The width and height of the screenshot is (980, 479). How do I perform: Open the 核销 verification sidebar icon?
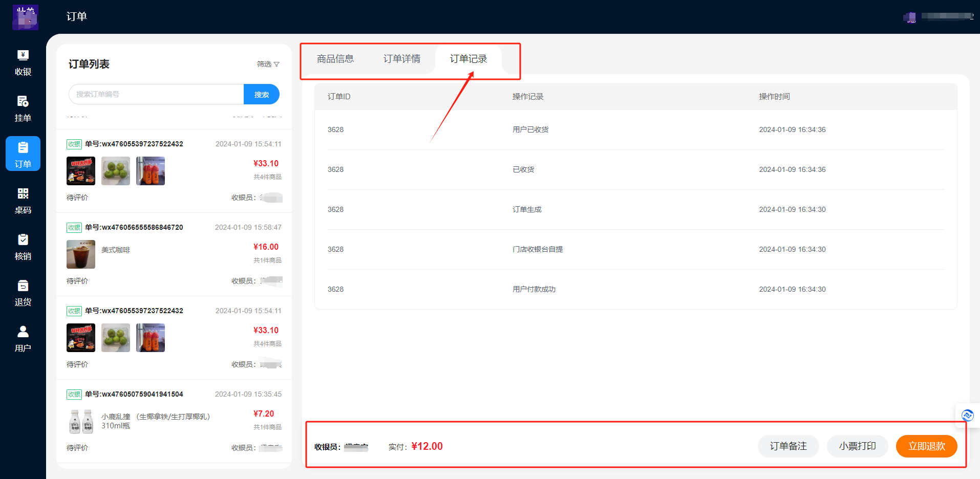coord(23,247)
